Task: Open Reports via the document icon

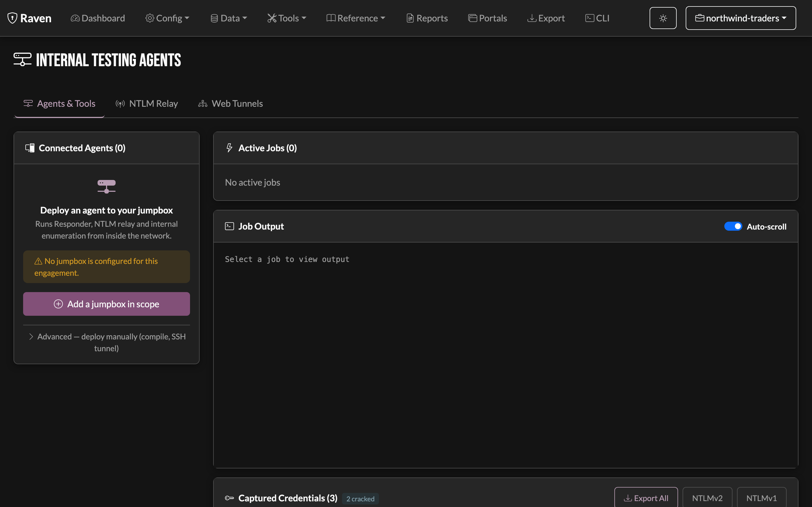Action: [x=410, y=18]
